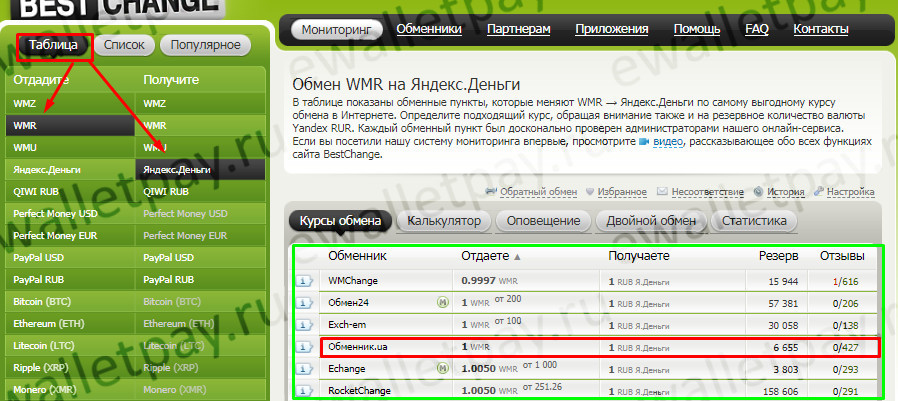
Task: Click the Несоответствие link
Action: [707, 192]
